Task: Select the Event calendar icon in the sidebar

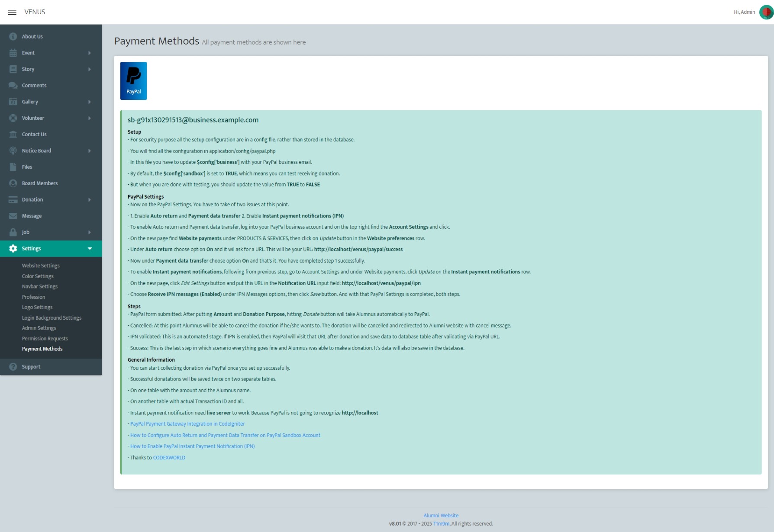Action: [12, 52]
